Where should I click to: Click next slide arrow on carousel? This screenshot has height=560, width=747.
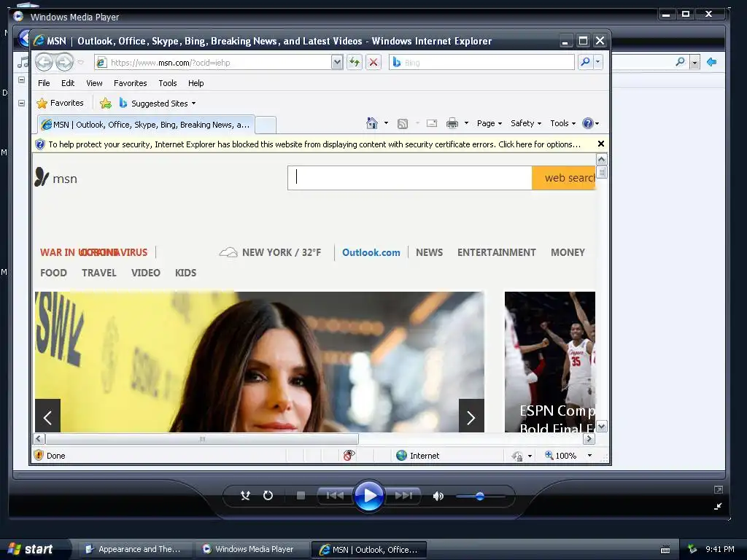[471, 416]
